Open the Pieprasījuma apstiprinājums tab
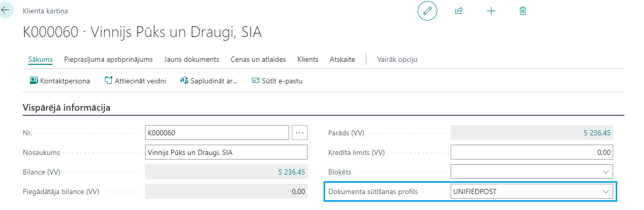Screen dimensions: 644x210 click(109, 59)
